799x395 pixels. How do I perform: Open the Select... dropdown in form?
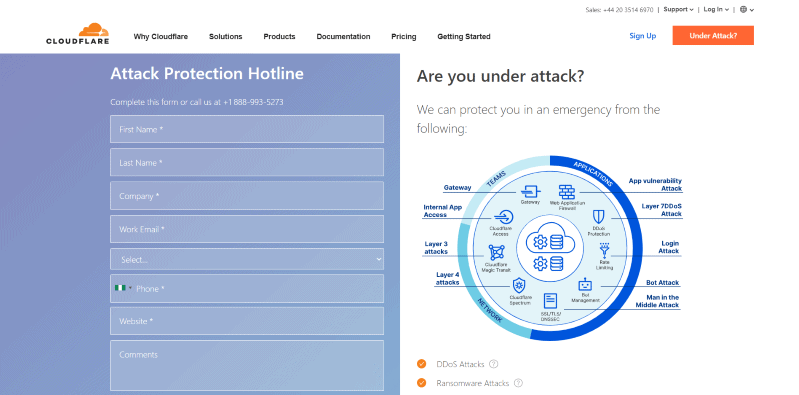[247, 259]
